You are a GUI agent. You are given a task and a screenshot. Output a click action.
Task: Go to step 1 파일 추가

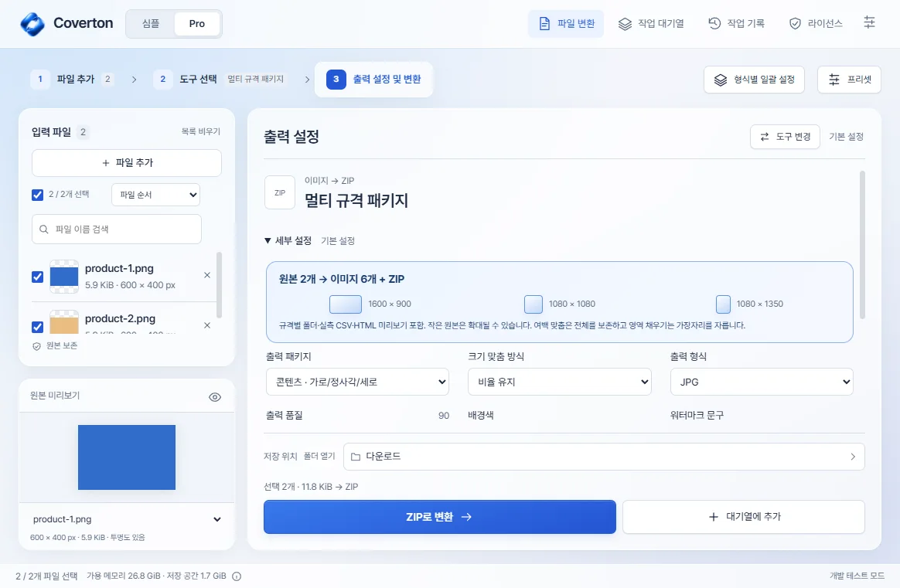point(73,79)
